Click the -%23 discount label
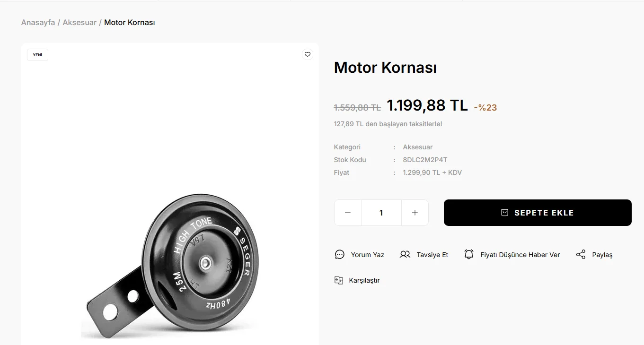This screenshot has height=345, width=644. 485,107
